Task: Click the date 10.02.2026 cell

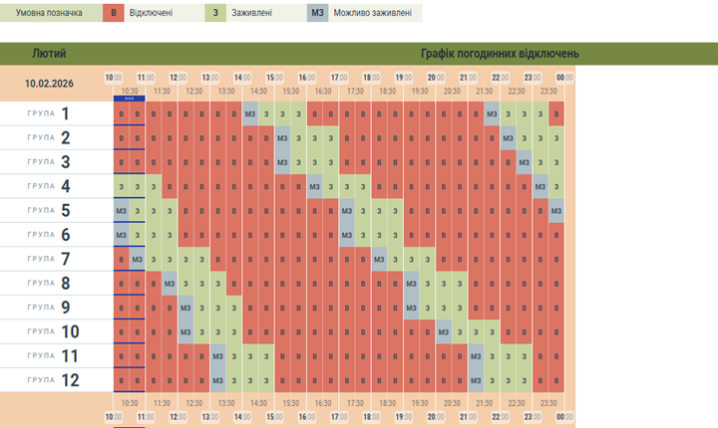Action: (49, 82)
